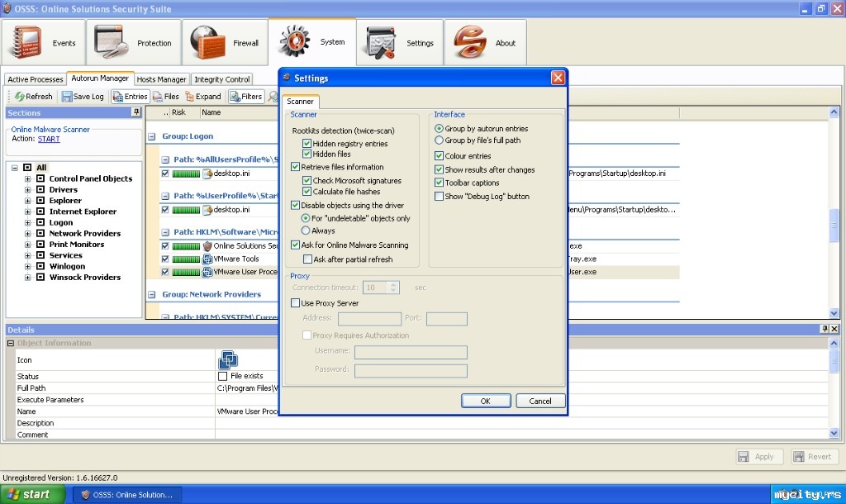The height and width of the screenshot is (504, 846).
Task: Open the About logo icon
Action: click(x=469, y=42)
